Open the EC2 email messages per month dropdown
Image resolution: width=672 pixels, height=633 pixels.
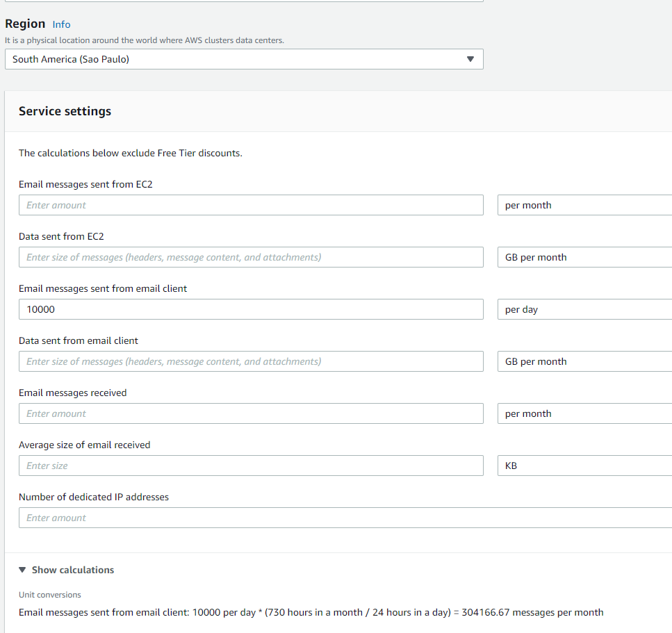pos(584,205)
